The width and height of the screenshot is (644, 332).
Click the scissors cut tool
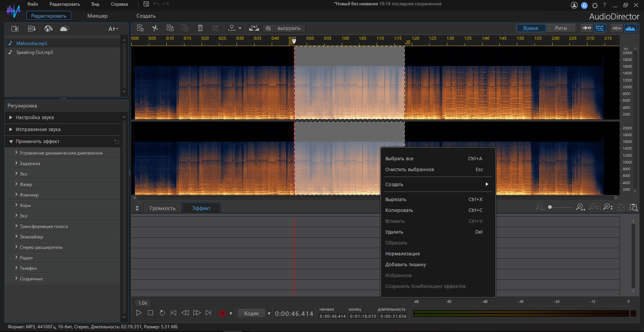click(155, 28)
